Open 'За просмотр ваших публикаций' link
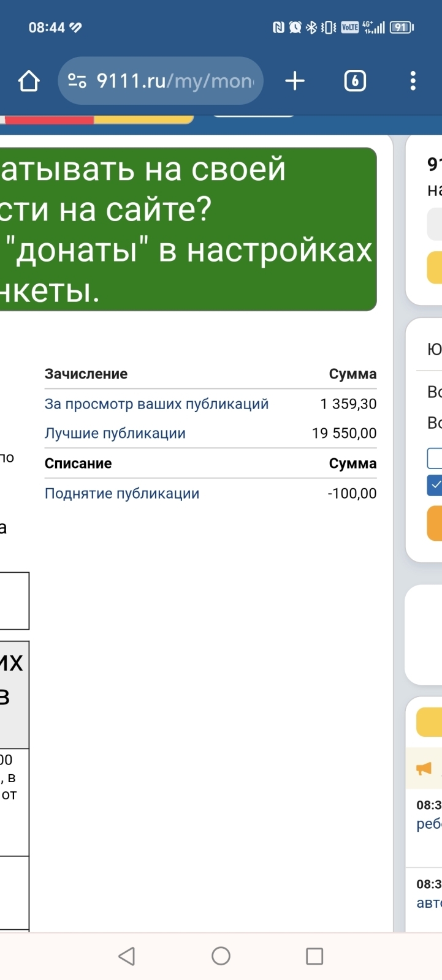This screenshot has width=442, height=980. tap(156, 404)
